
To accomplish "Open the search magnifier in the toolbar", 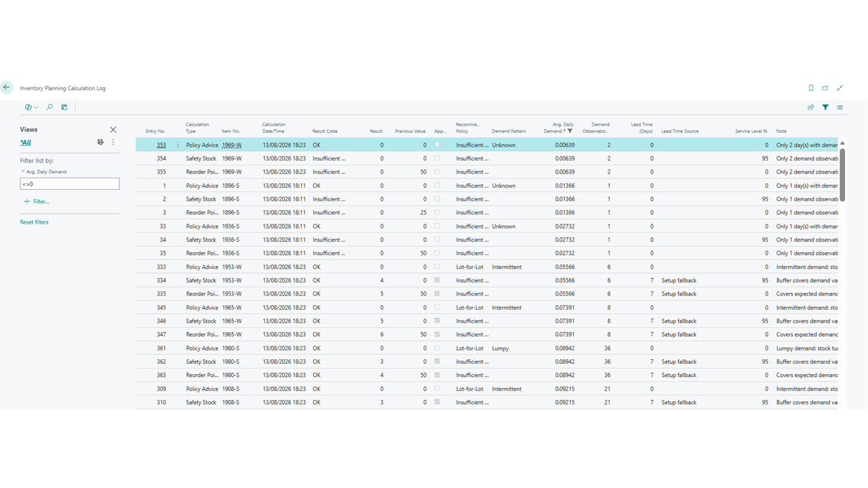I will [50, 107].
